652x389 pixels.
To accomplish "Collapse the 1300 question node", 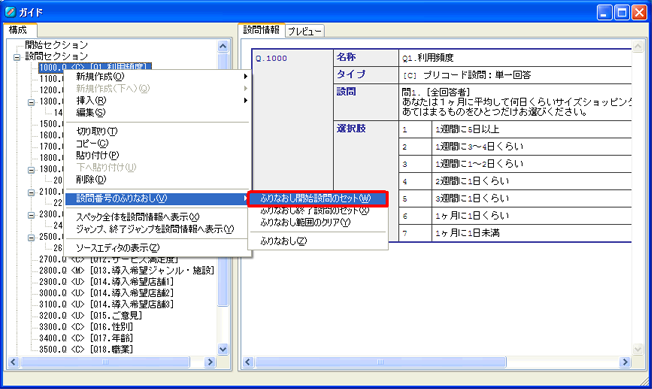I will click(31, 102).
